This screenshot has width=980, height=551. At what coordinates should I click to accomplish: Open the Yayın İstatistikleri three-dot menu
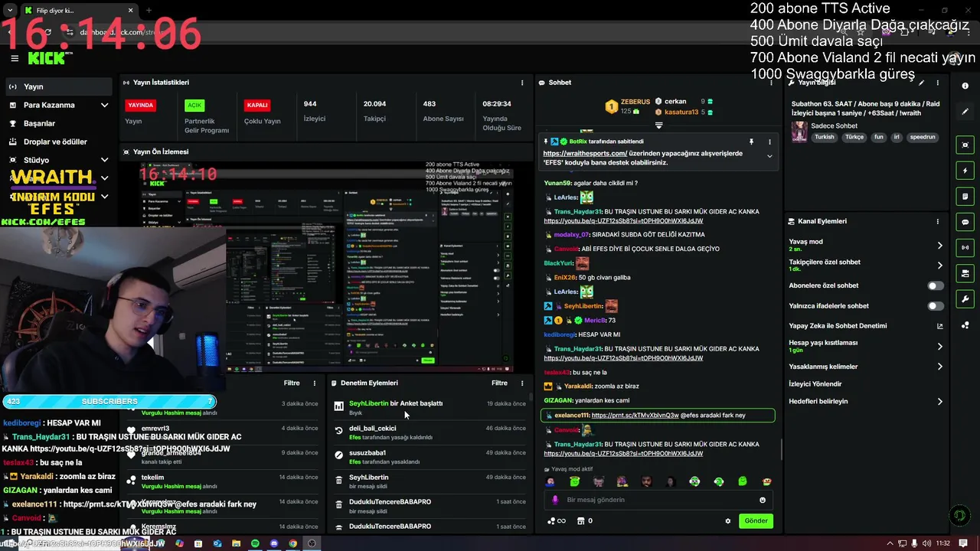click(x=522, y=83)
